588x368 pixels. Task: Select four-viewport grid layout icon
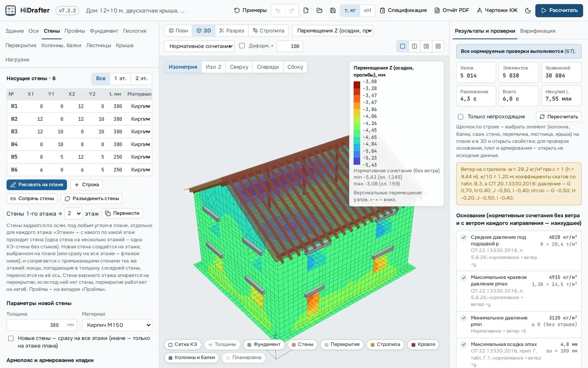point(438,46)
